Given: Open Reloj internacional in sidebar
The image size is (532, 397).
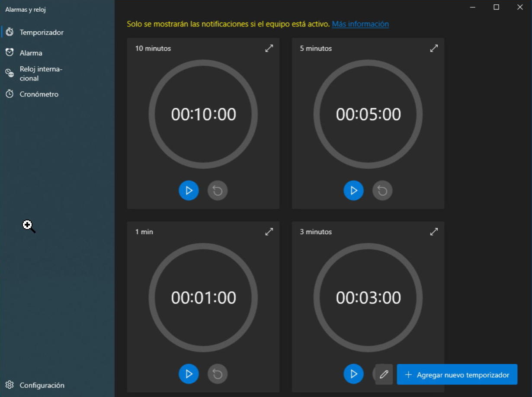Looking at the screenshot, I should (x=41, y=74).
